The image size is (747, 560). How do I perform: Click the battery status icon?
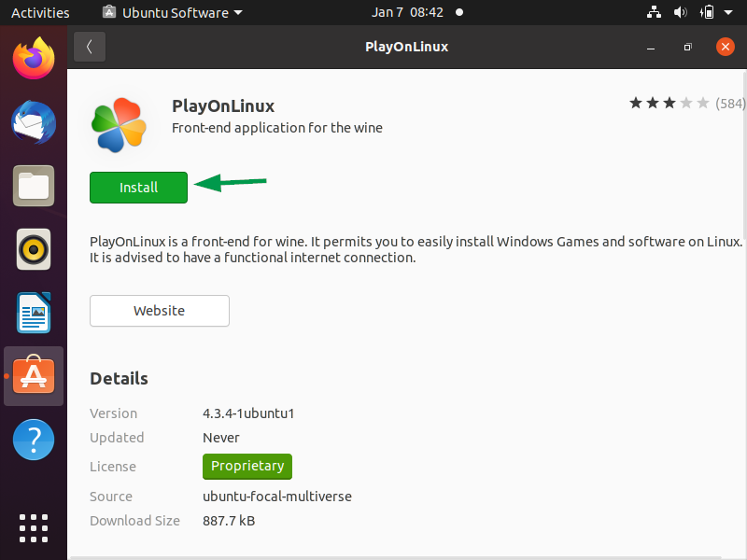coord(707,12)
